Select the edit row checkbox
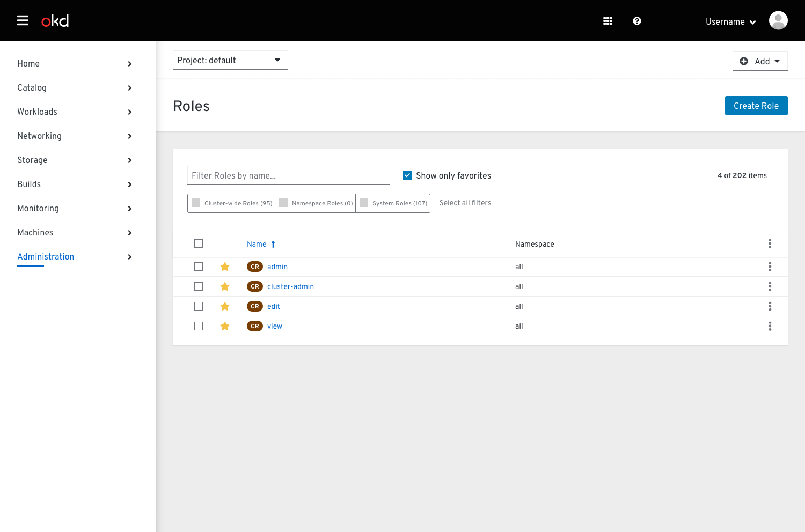805x532 pixels. (199, 306)
